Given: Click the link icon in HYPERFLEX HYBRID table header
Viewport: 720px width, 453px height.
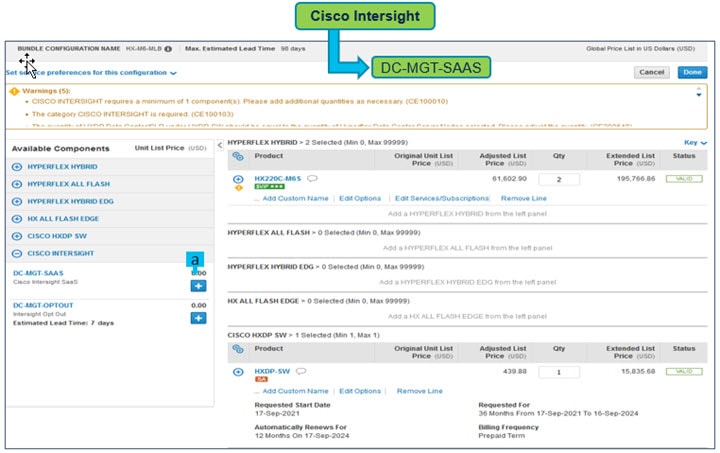Looking at the screenshot, I should coord(238,157).
